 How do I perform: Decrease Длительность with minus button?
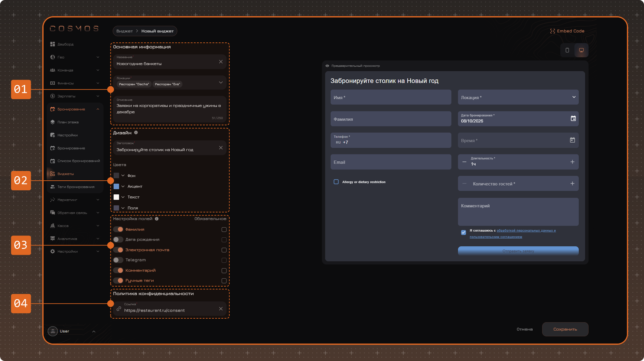click(464, 162)
